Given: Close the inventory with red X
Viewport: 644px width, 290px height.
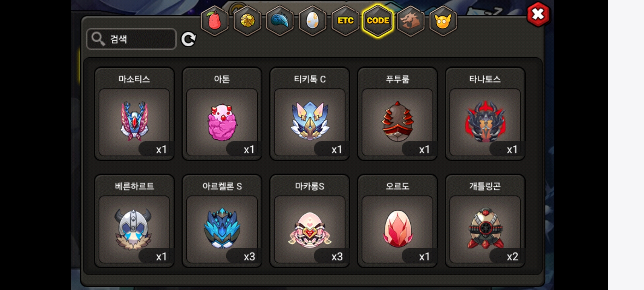Looking at the screenshot, I should [538, 14].
